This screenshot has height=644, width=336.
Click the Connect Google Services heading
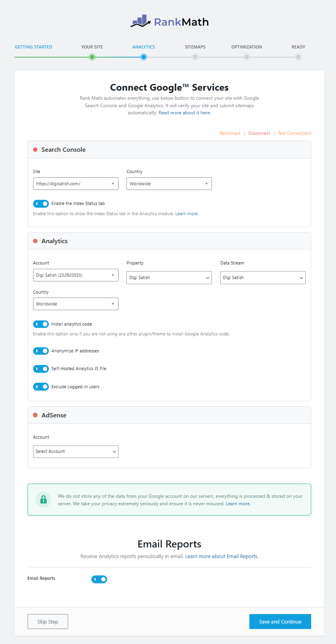[169, 87]
